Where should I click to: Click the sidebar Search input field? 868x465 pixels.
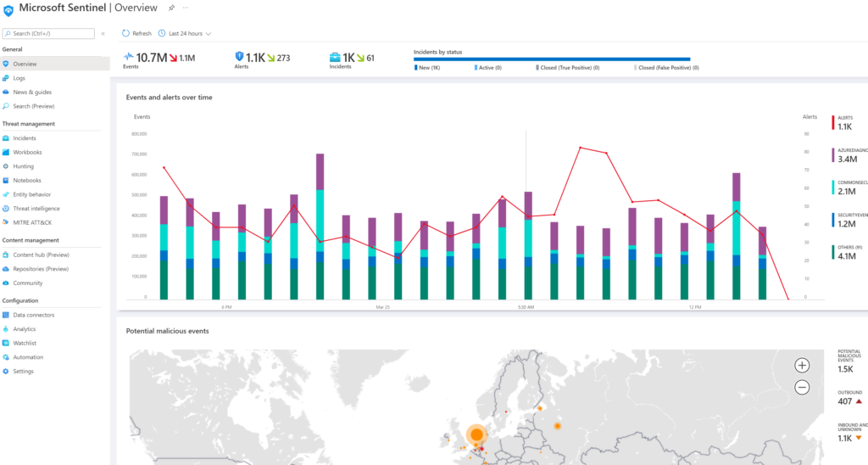(49, 34)
